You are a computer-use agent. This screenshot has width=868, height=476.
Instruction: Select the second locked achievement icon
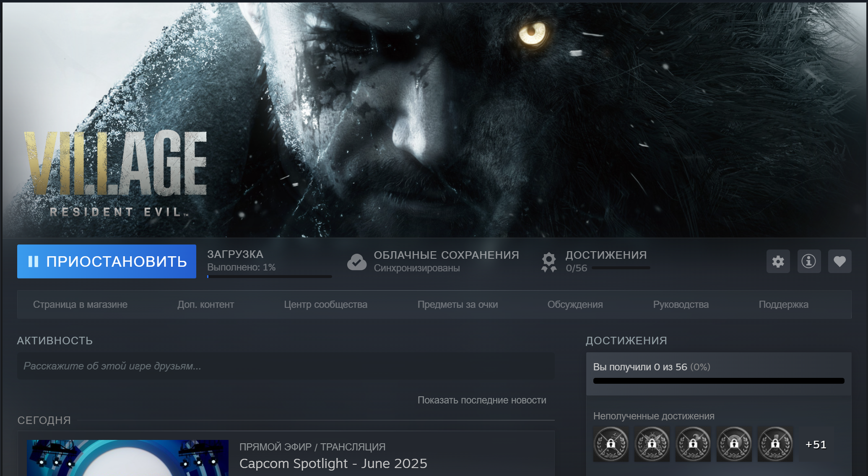652,444
